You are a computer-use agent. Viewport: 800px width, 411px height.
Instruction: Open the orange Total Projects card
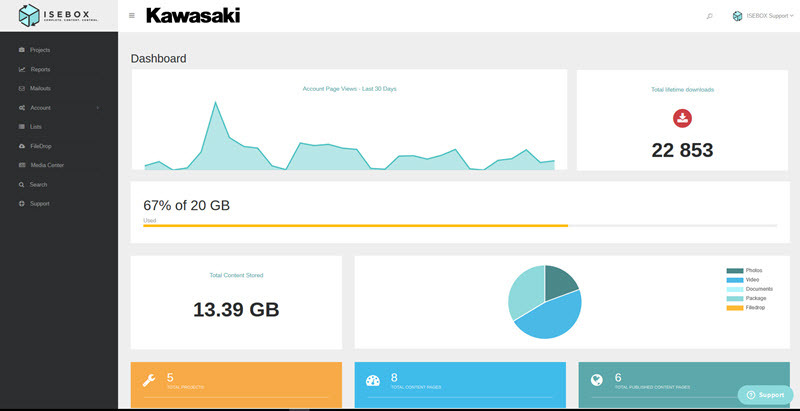click(x=236, y=385)
